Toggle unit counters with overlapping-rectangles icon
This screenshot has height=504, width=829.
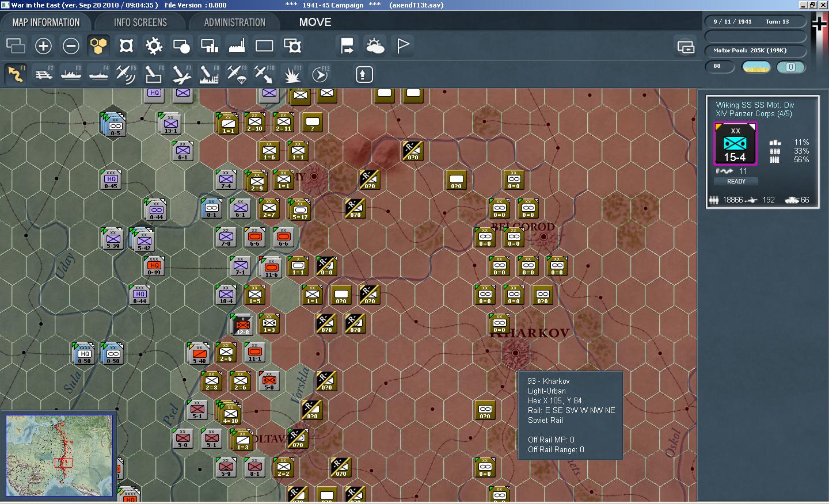coord(16,45)
